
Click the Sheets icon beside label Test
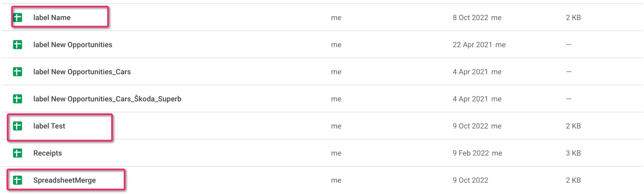tap(18, 126)
